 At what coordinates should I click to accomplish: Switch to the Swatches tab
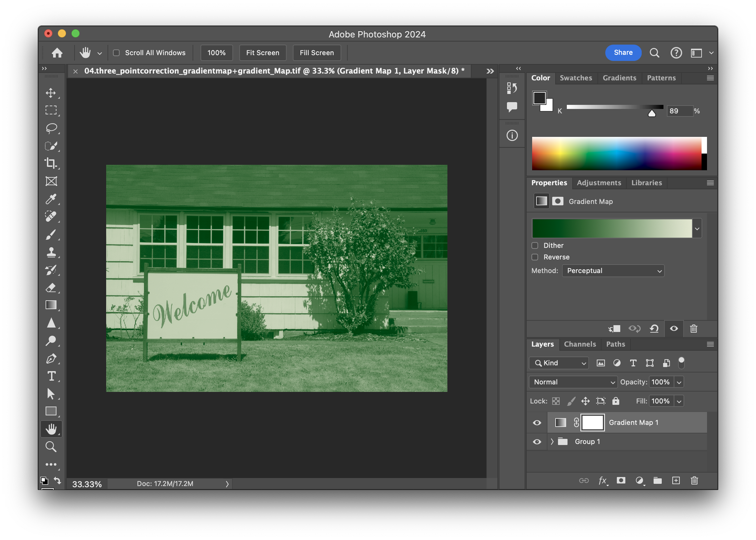tap(576, 78)
